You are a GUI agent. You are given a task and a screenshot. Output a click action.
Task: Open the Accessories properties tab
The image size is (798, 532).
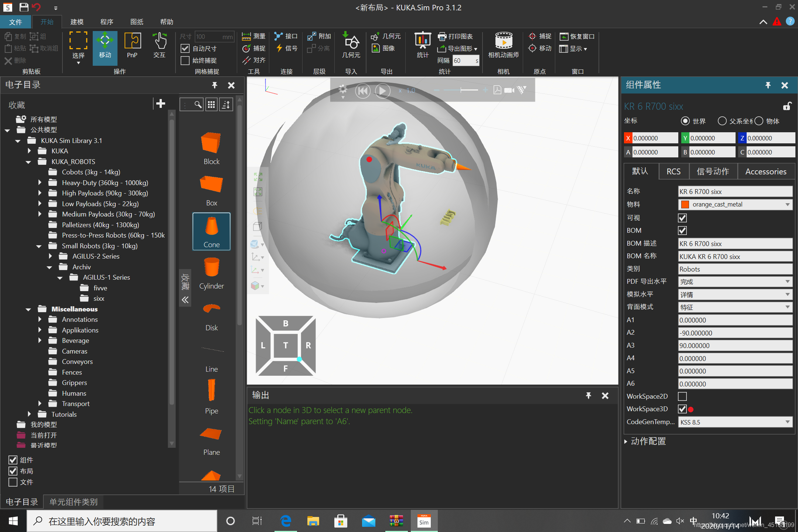pyautogui.click(x=765, y=171)
